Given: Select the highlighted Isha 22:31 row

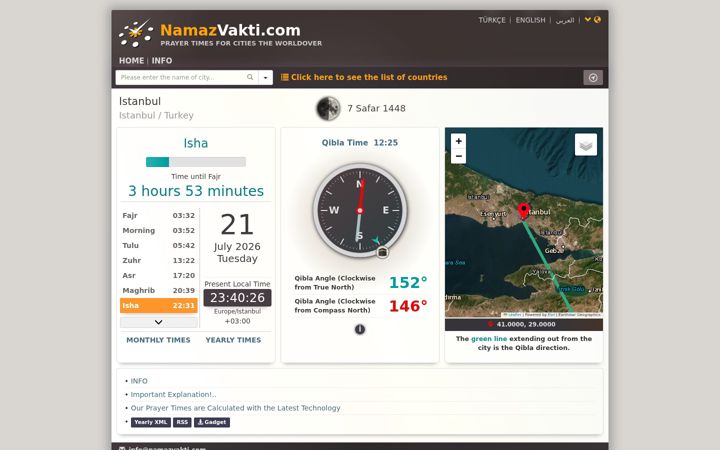Looking at the screenshot, I should (x=158, y=306).
